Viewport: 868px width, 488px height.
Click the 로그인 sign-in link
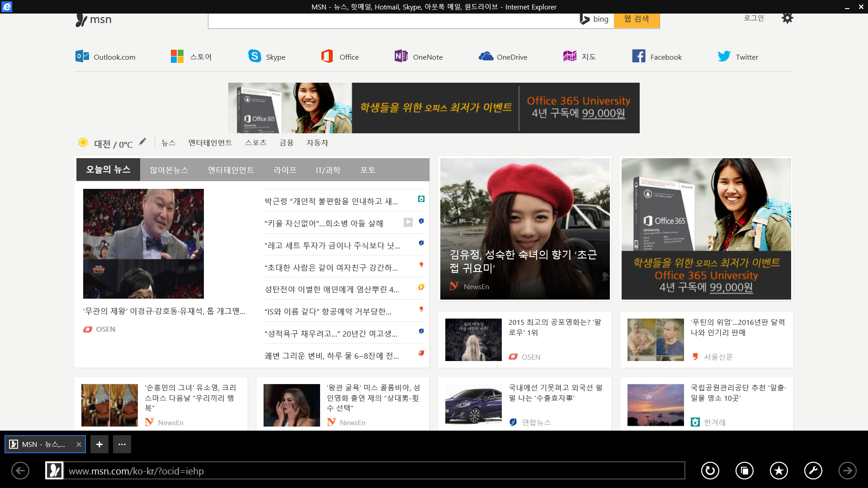coord(754,18)
